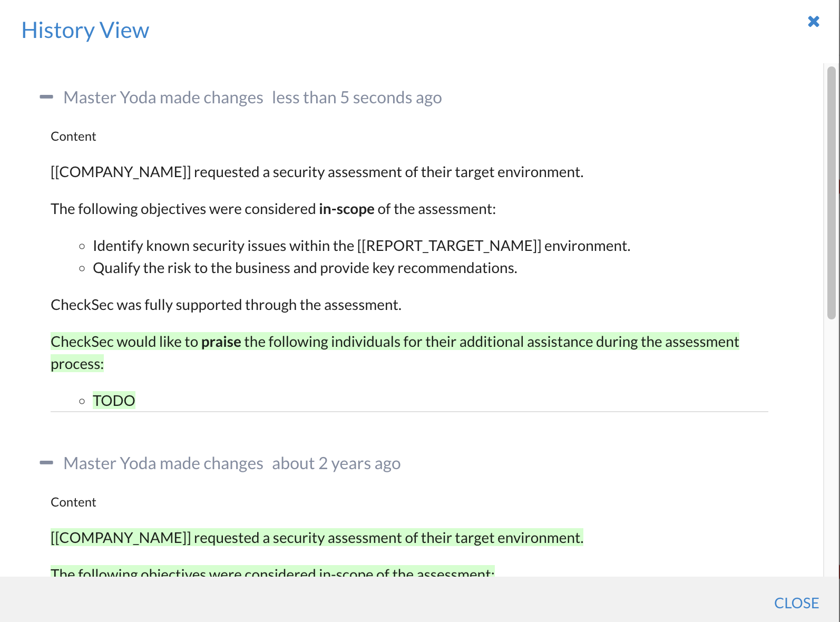Screen dimensions: 840x622
Task: Collapse the 'about 2 years ago' entry
Action: click(46, 463)
